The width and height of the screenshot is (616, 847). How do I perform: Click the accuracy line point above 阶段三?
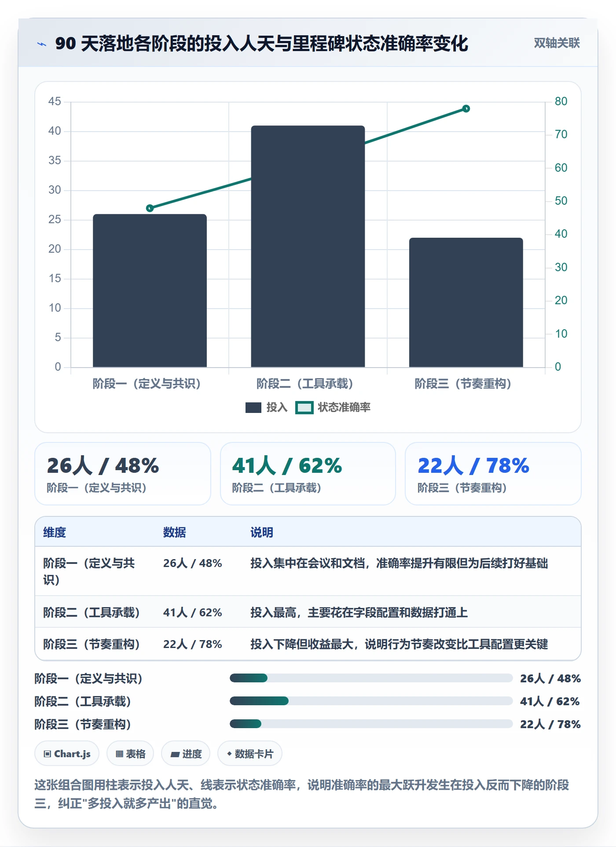pyautogui.click(x=466, y=108)
